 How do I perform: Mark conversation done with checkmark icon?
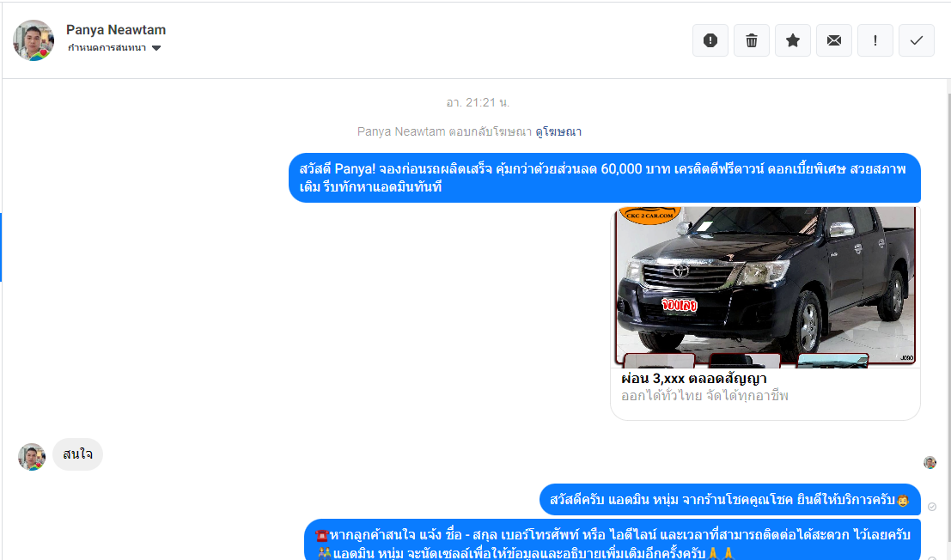(917, 40)
